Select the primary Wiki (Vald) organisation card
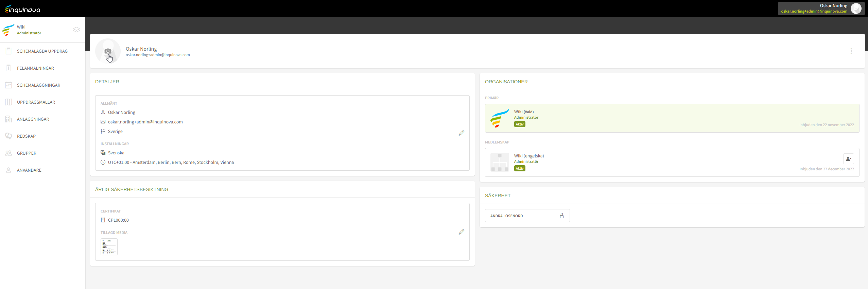Image resolution: width=868 pixels, height=289 pixels. point(672,118)
